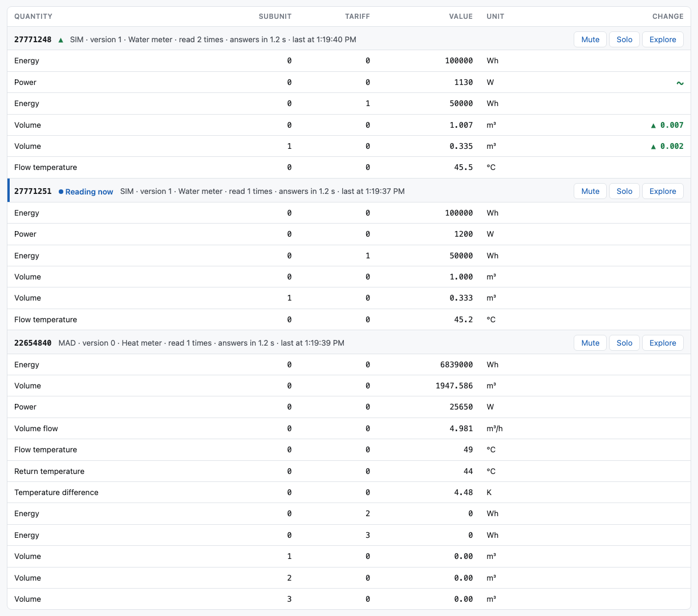Click value 1130 W in Power row

click(464, 82)
